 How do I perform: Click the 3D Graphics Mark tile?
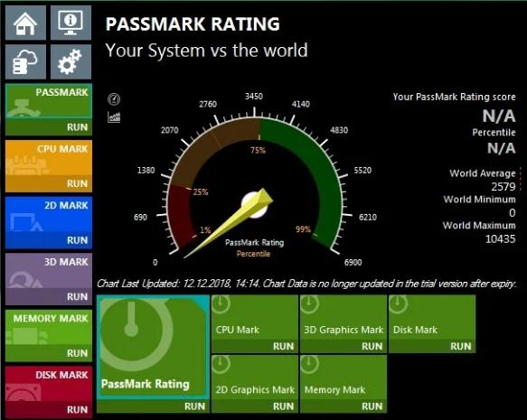343,318
